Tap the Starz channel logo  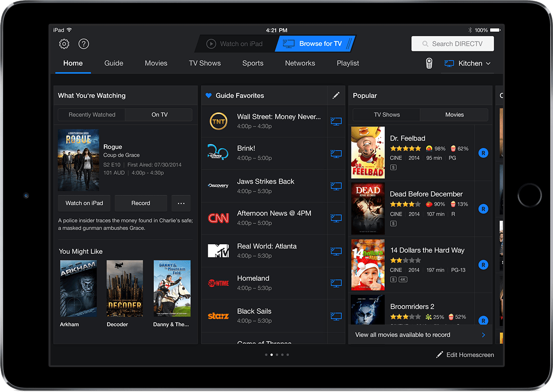[x=218, y=316]
